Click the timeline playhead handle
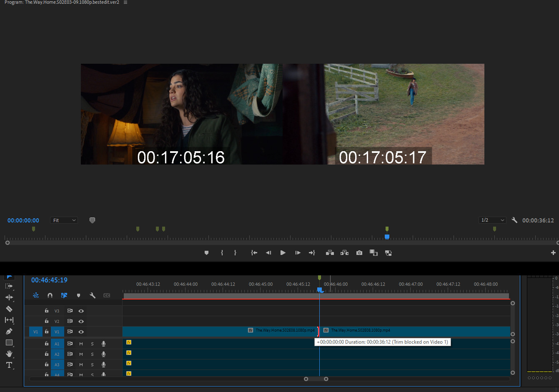The width and height of the screenshot is (559, 392). coord(320,290)
